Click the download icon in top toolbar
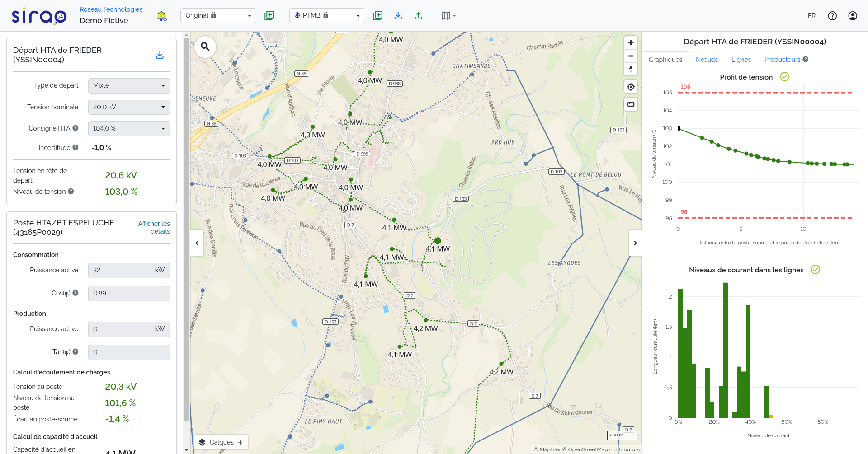The height and width of the screenshot is (454, 868). pyautogui.click(x=398, y=15)
